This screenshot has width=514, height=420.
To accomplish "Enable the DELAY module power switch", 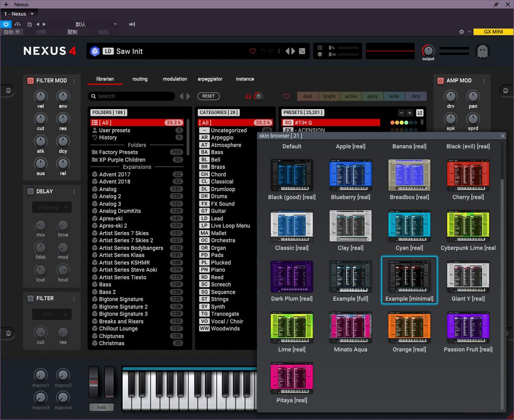I will (30, 192).
